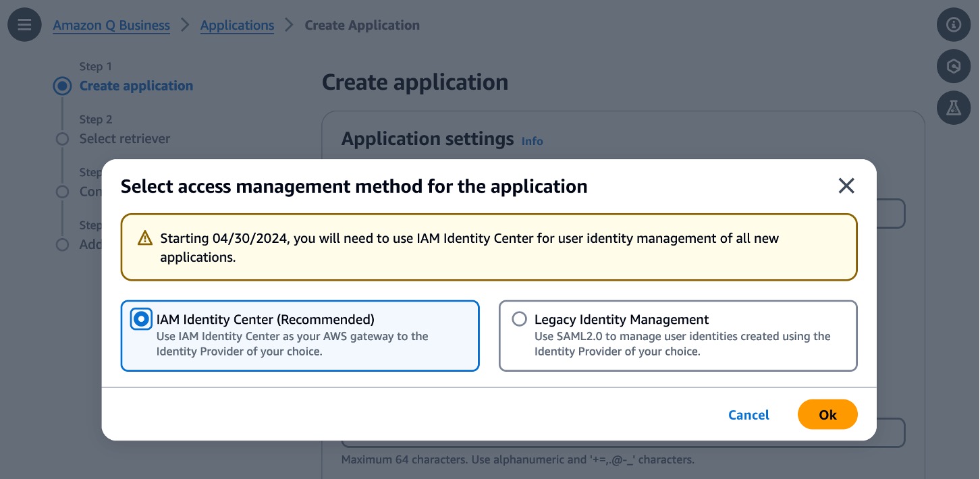Screen dimensions: 980x479
Task: Click the 'Starting 04/30/2024' warning message
Action: click(x=470, y=248)
